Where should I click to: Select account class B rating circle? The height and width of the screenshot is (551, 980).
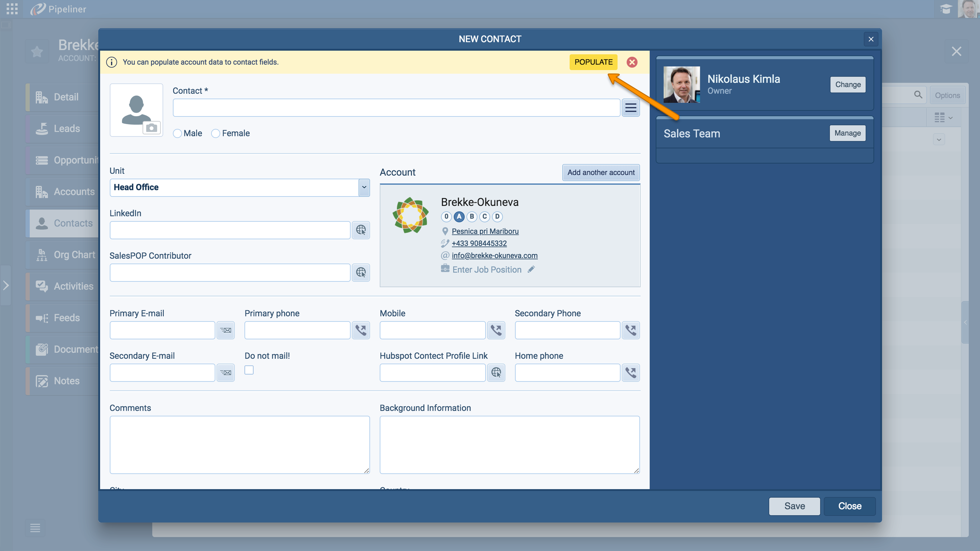pyautogui.click(x=472, y=216)
